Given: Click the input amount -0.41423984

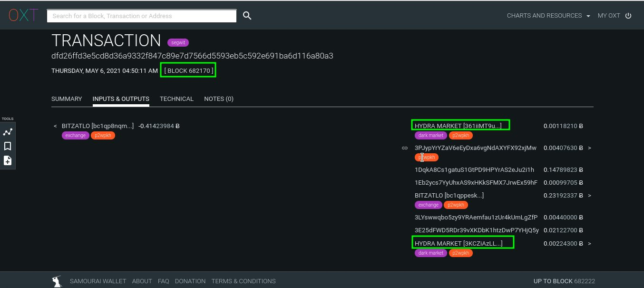Looking at the screenshot, I should tap(159, 126).
